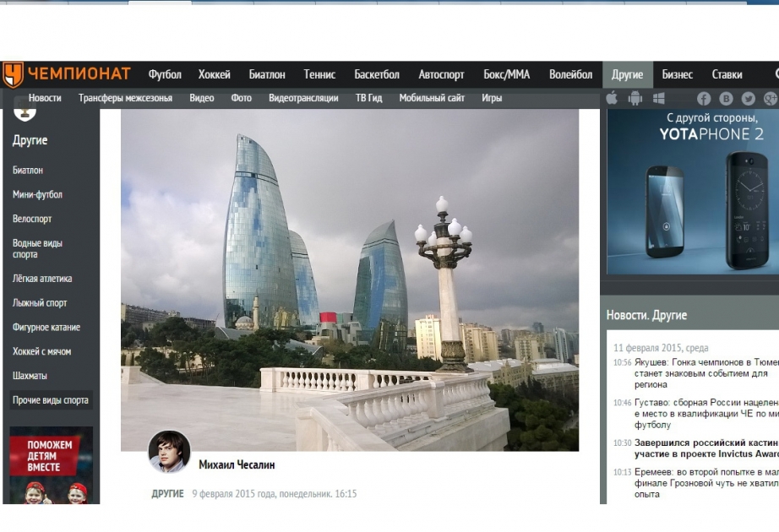This screenshot has height=532, width=779.
Task: Select Хоккей с мячом in sidebar
Action: click(x=41, y=351)
